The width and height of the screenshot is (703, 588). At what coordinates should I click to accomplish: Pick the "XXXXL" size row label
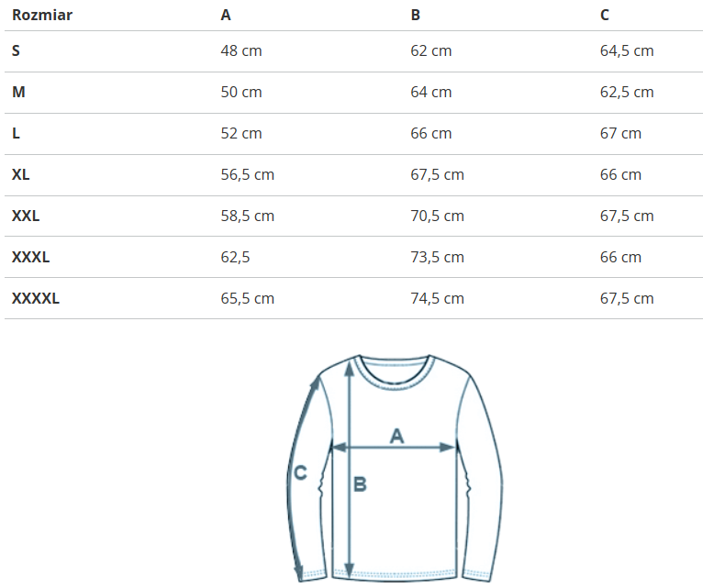[36, 298]
